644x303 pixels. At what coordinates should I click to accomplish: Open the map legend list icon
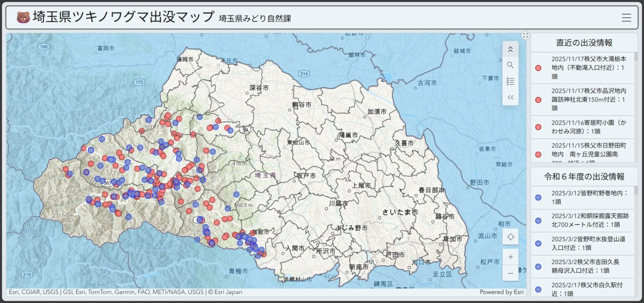point(510,81)
